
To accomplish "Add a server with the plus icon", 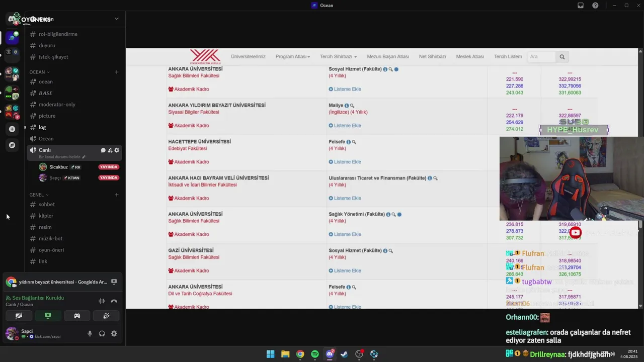I will pyautogui.click(x=12, y=129).
